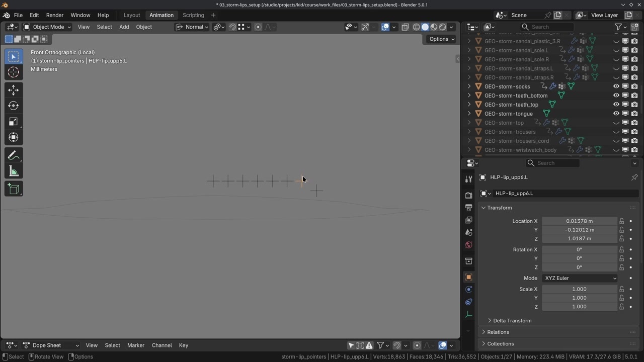644x362 pixels.
Task: Click the Scale X value field
Action: tap(579, 289)
